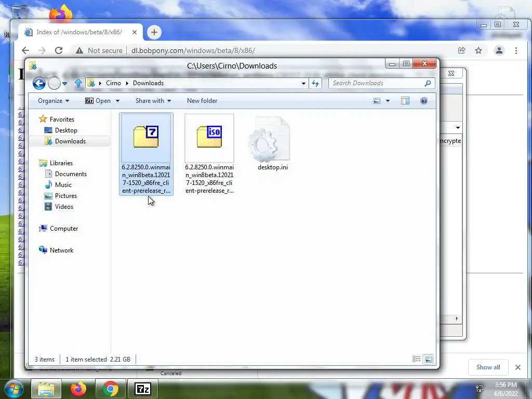The height and width of the screenshot is (399, 532).
Task: Switch to large icons view in status bar
Action: tap(429, 359)
